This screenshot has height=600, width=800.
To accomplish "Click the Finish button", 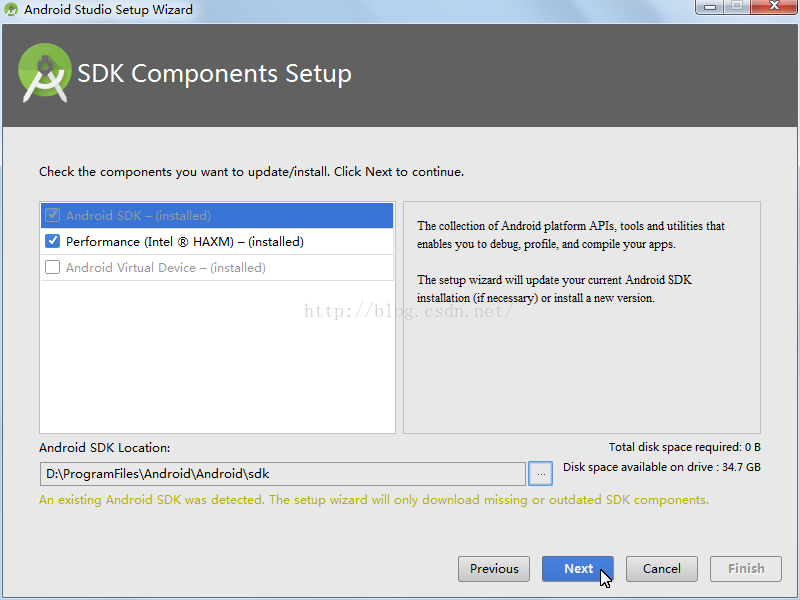I will [x=746, y=569].
